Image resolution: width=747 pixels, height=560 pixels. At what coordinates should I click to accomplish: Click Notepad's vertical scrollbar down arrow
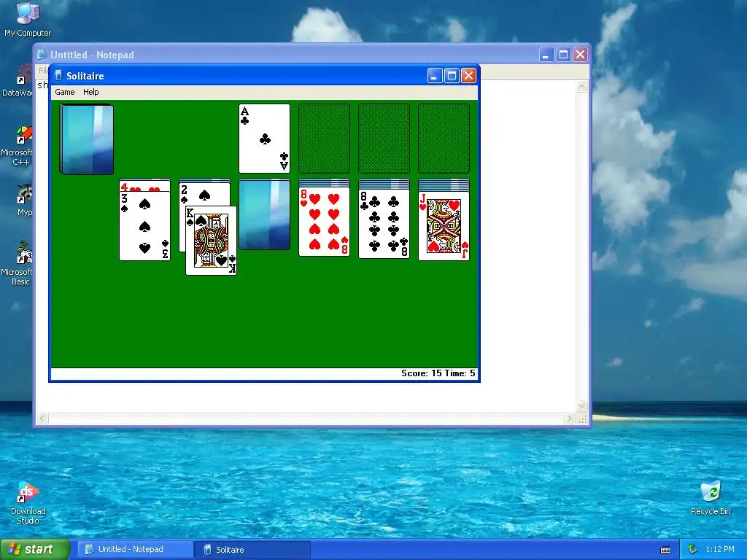point(582,406)
